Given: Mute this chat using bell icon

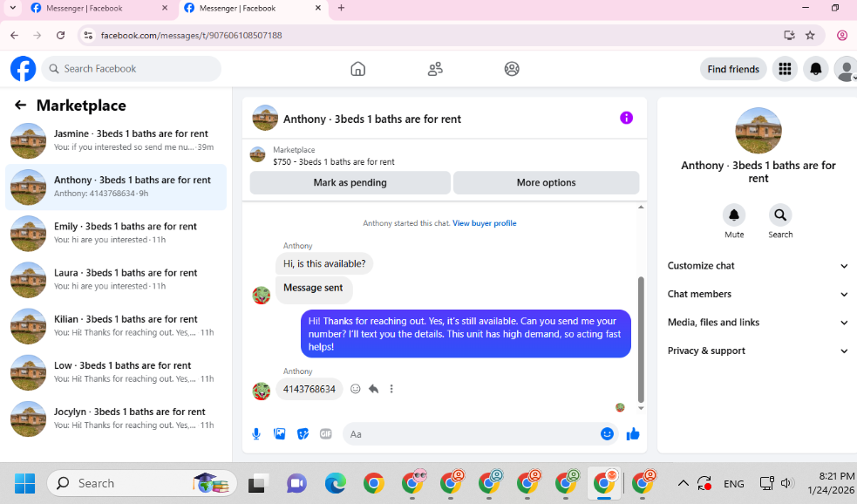Looking at the screenshot, I should point(734,215).
